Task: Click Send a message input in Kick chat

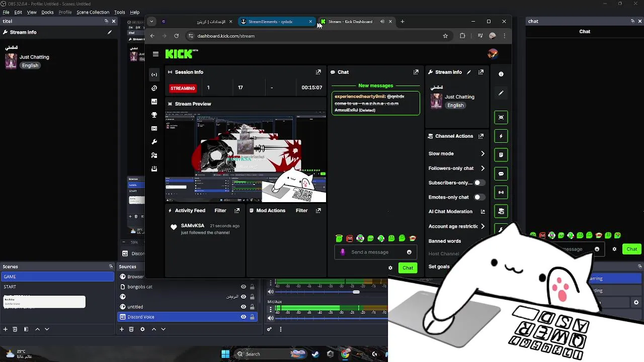Action: (376, 252)
